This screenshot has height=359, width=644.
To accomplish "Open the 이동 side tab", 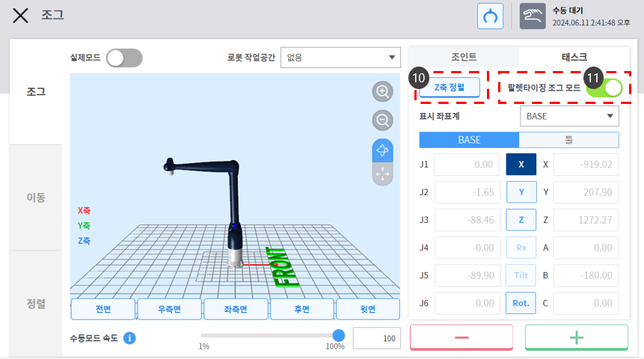I will tap(36, 197).
